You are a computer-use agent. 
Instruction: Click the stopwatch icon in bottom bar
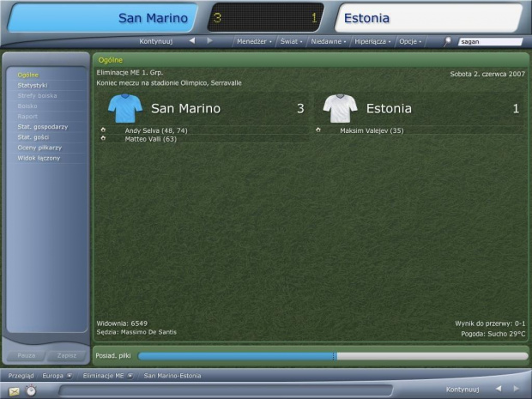tap(31, 390)
